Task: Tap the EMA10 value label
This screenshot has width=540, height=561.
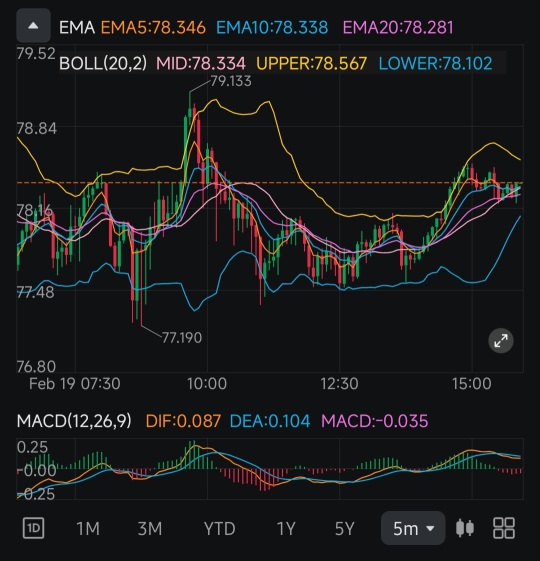Action: pos(272,28)
